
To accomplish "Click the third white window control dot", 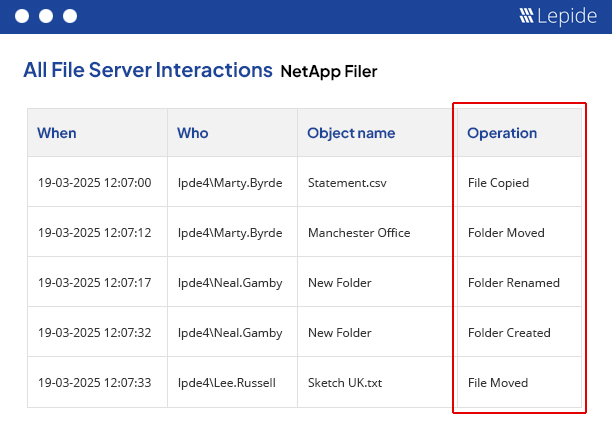I will 70,16.
